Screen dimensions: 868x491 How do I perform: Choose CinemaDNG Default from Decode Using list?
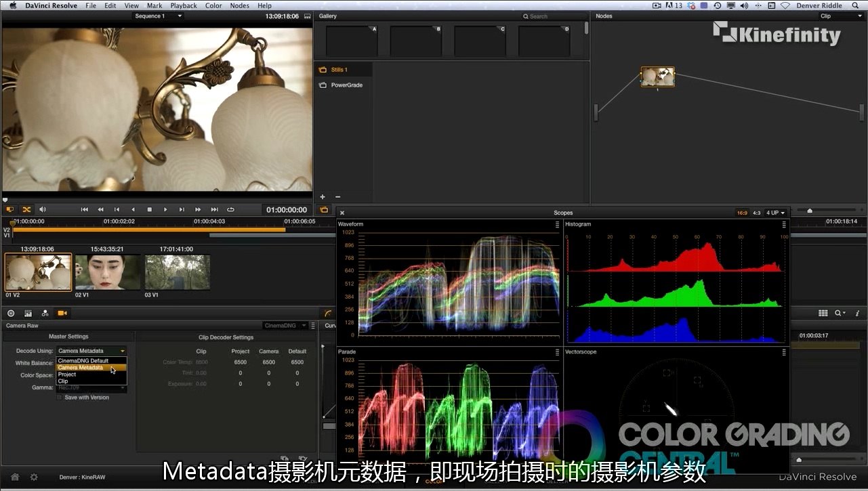[83, 361]
